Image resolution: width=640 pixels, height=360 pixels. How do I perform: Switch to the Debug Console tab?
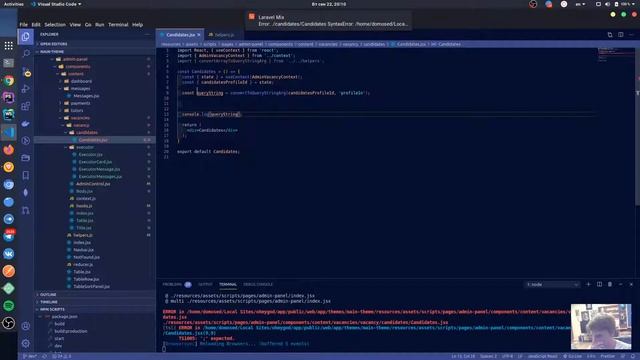(x=258, y=284)
